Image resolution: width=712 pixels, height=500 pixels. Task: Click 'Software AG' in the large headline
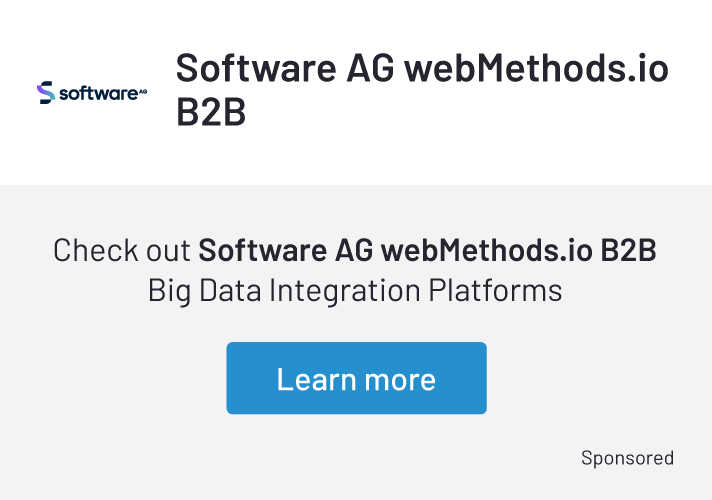point(285,68)
